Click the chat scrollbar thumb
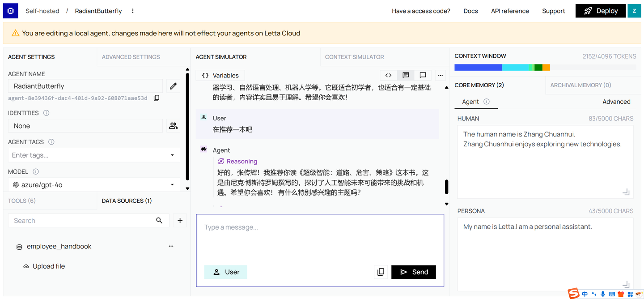This screenshot has width=644, height=299. [x=446, y=187]
